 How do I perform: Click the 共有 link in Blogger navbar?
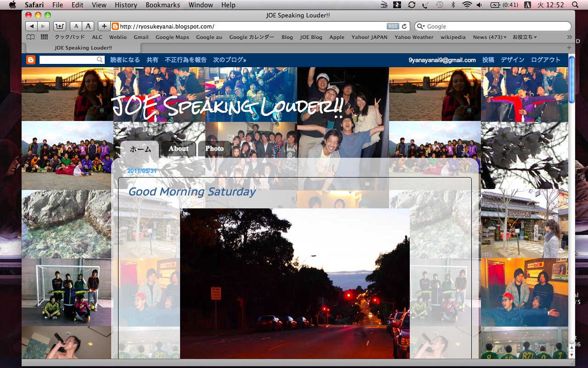(x=153, y=60)
